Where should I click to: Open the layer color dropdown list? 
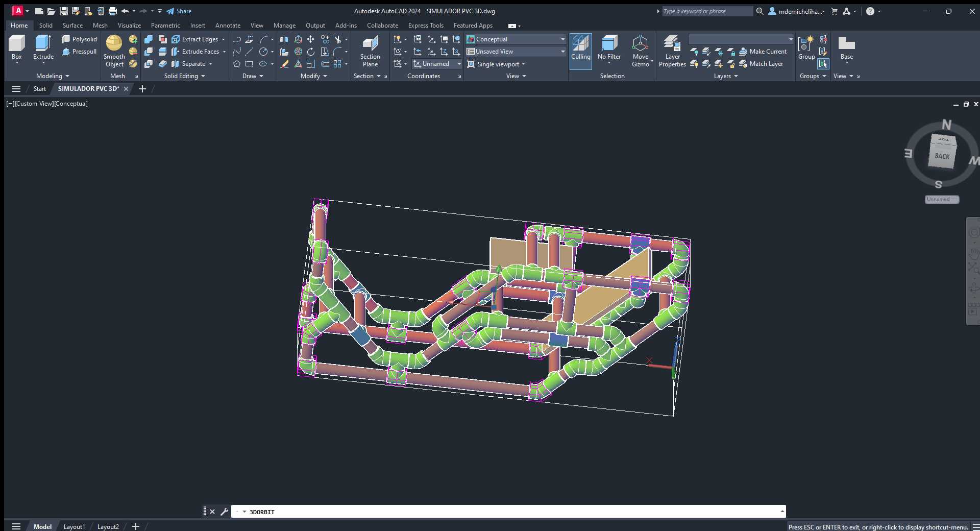point(741,39)
